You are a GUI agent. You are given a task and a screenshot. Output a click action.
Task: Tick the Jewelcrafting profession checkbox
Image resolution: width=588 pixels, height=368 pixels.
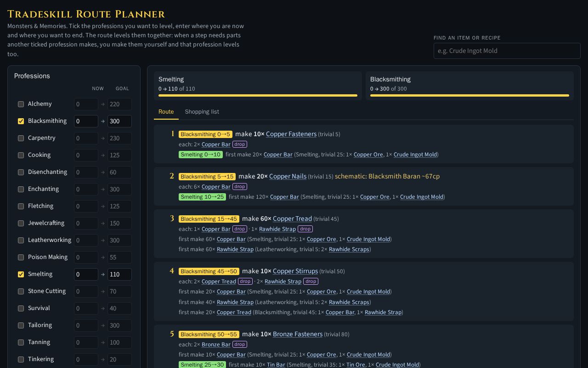(x=21, y=223)
